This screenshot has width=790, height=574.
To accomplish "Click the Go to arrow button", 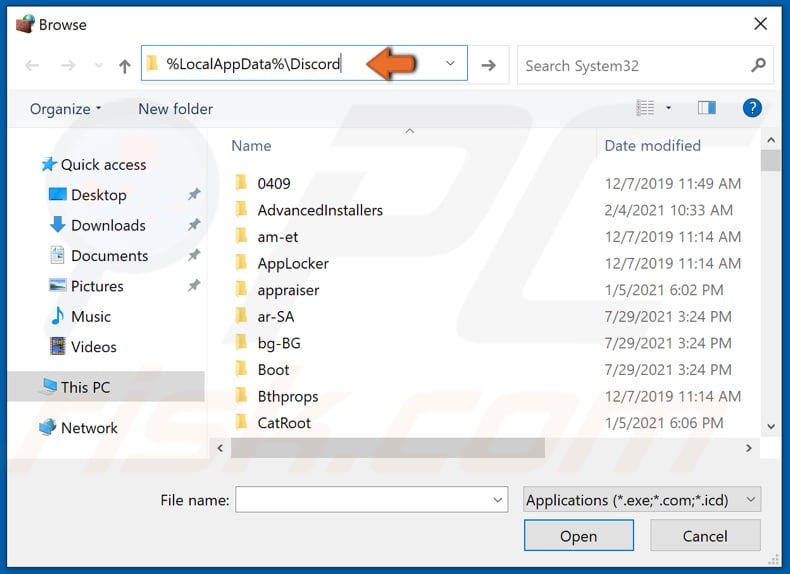I will tap(488, 65).
